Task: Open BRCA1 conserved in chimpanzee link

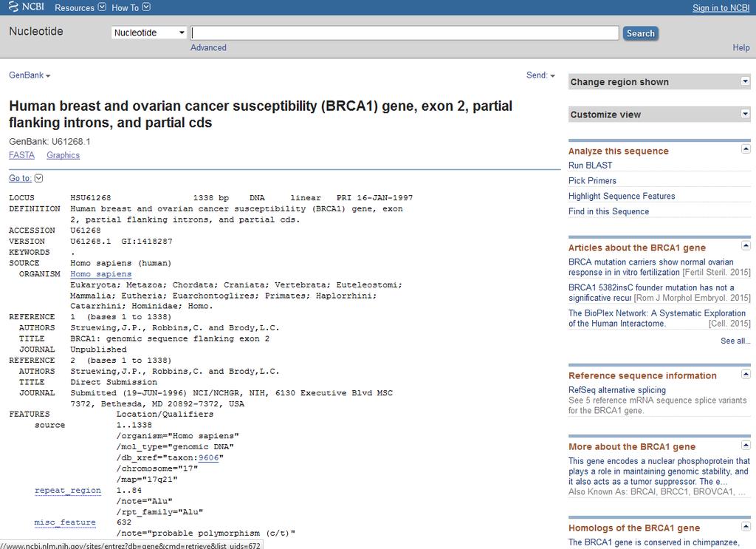Action: [x=653, y=543]
